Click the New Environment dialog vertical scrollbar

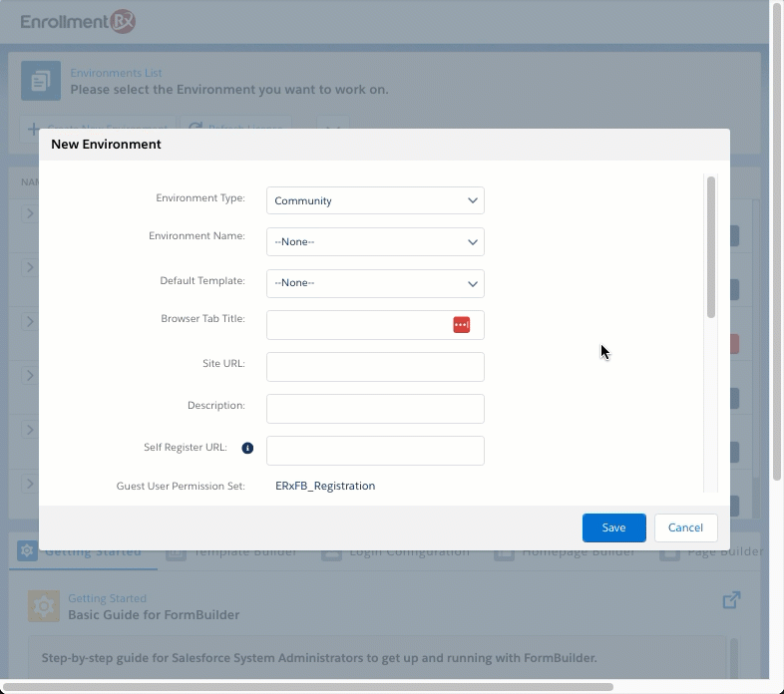coord(711,247)
